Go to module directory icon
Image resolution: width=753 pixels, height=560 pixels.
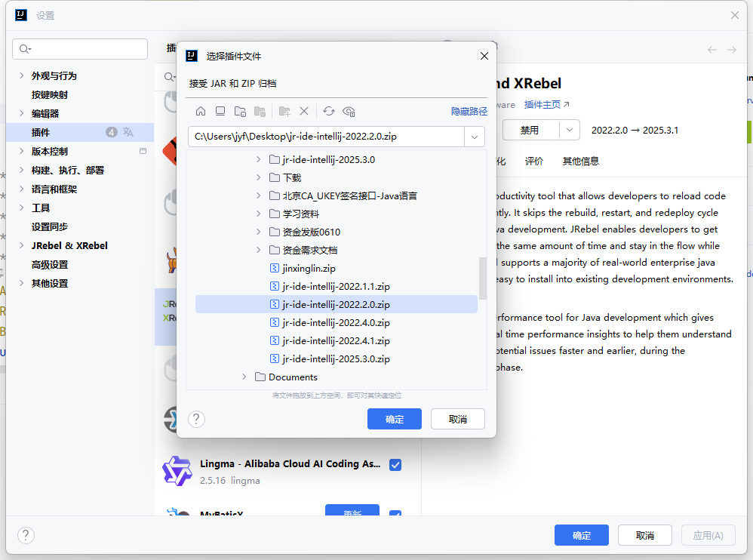[260, 112]
